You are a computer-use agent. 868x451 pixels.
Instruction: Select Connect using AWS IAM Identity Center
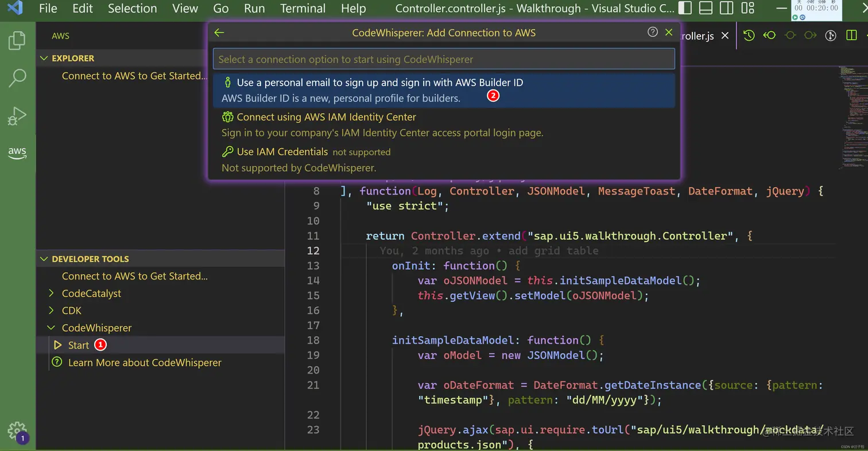tap(444, 125)
